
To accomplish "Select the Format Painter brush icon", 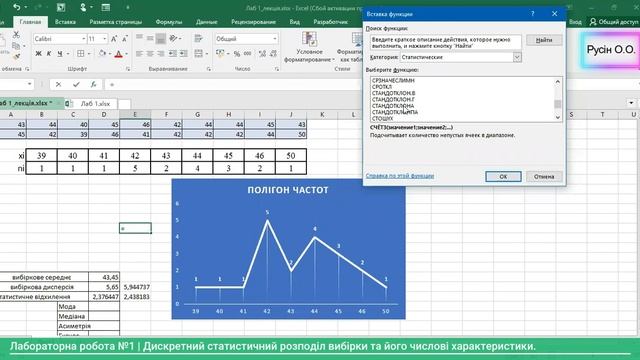I will coord(16,56).
